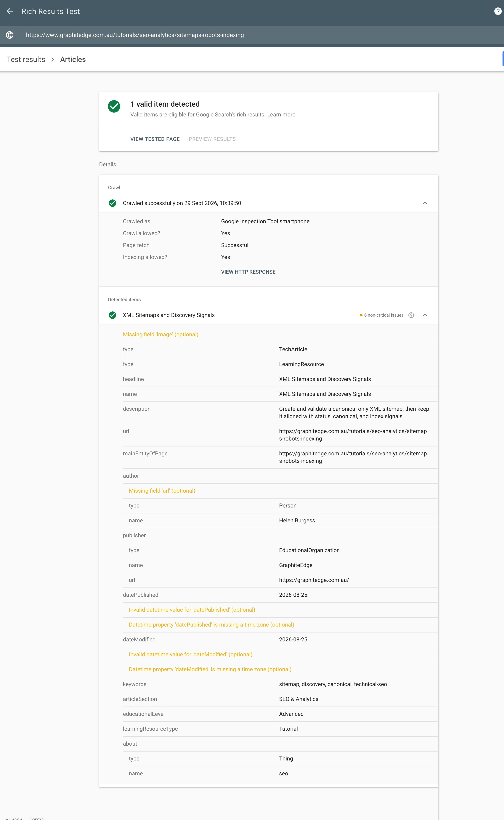This screenshot has height=820, width=504.
Task: Click Invalid datetime value for 'dateModified' warning
Action: coord(191,654)
